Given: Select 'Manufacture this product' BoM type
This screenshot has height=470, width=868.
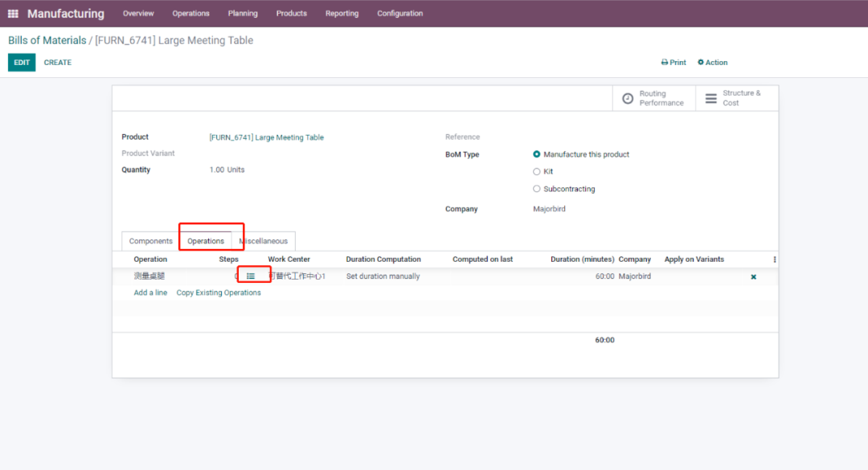Looking at the screenshot, I should (x=537, y=154).
